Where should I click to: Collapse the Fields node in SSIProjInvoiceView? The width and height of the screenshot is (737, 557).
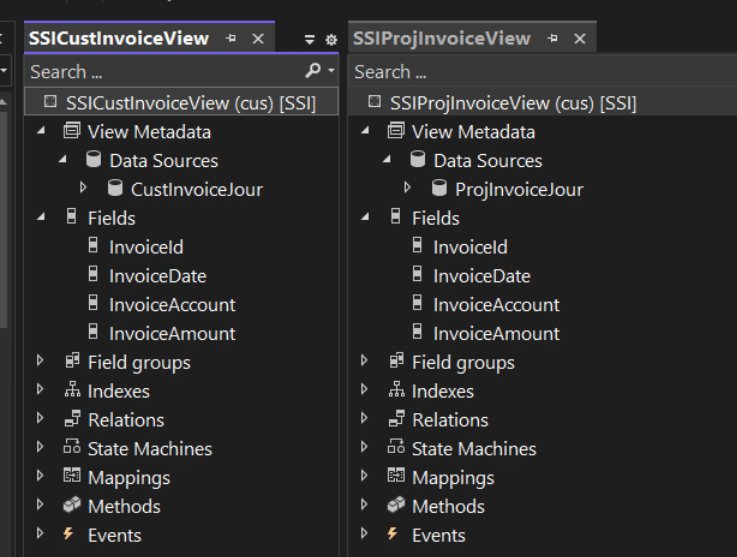coord(365,218)
